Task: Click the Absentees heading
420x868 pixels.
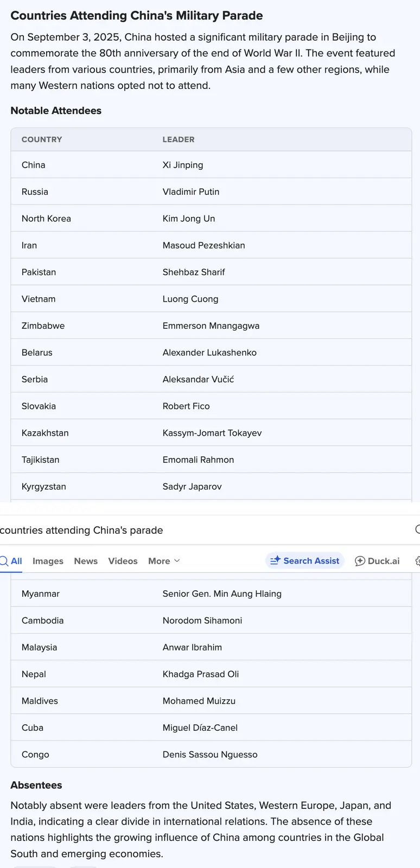Action: [36, 785]
